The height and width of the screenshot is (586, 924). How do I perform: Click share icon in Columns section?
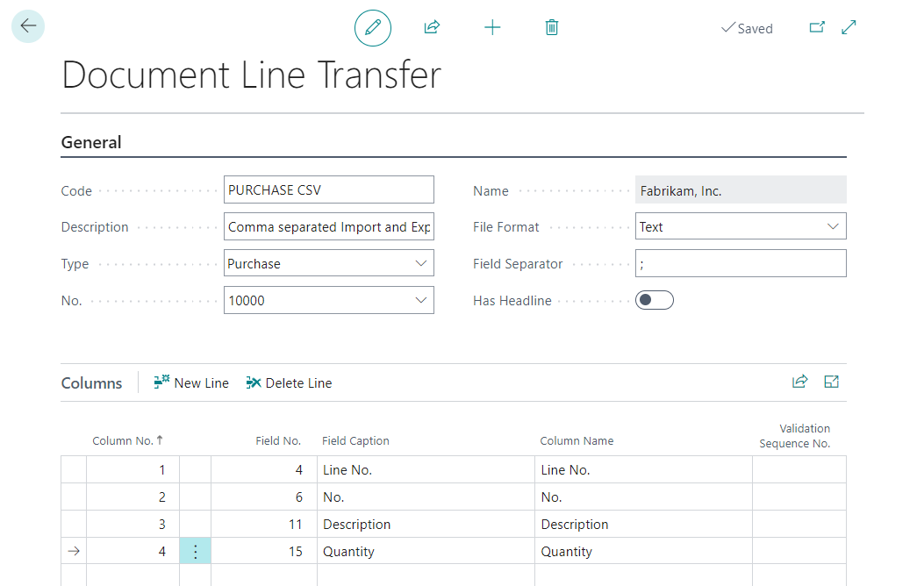(x=799, y=382)
